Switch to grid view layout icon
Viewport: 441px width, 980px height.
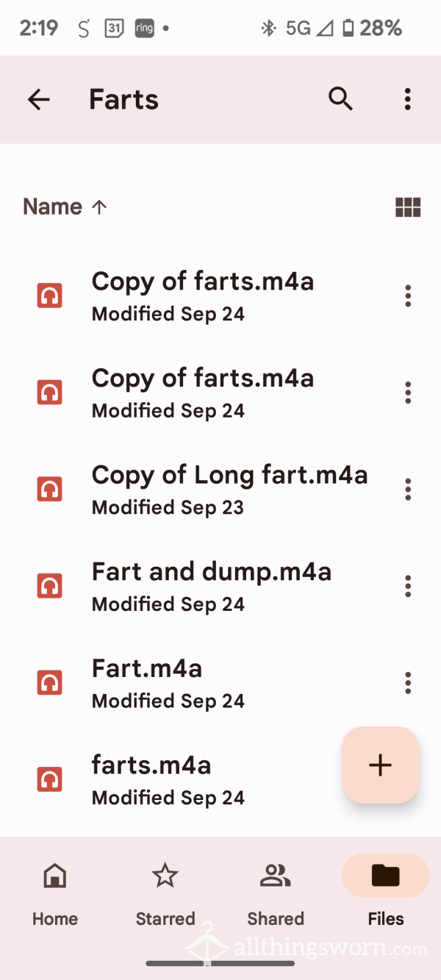pyautogui.click(x=408, y=207)
